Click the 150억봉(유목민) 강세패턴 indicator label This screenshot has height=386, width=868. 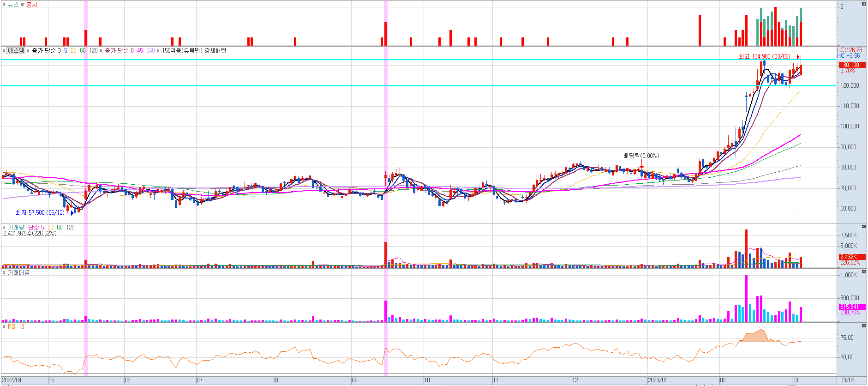(194, 50)
